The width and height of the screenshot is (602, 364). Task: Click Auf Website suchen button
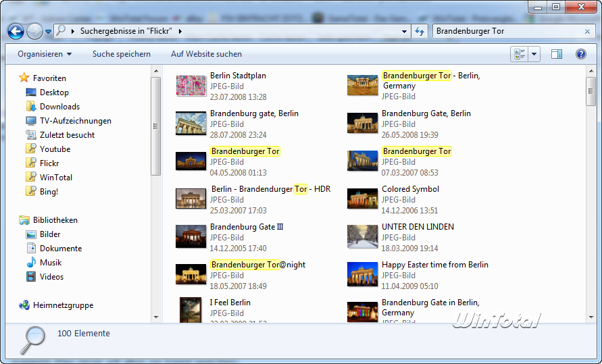(x=206, y=54)
